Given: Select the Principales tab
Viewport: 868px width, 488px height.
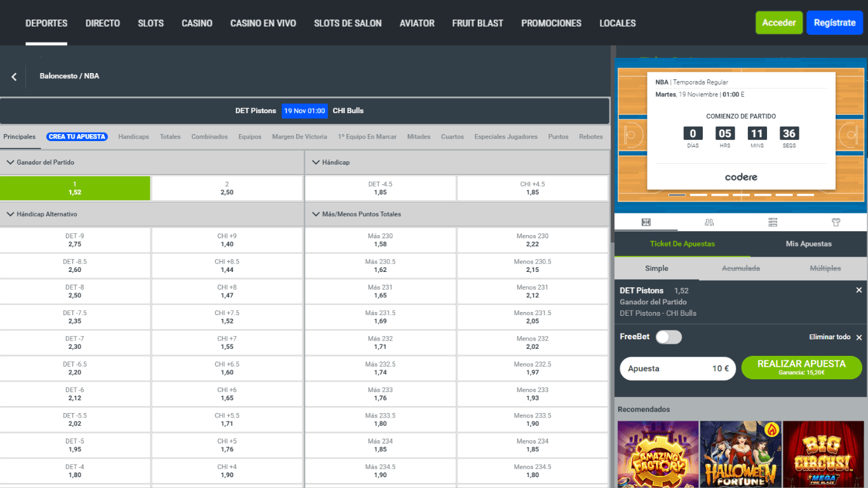Looking at the screenshot, I should click(19, 137).
